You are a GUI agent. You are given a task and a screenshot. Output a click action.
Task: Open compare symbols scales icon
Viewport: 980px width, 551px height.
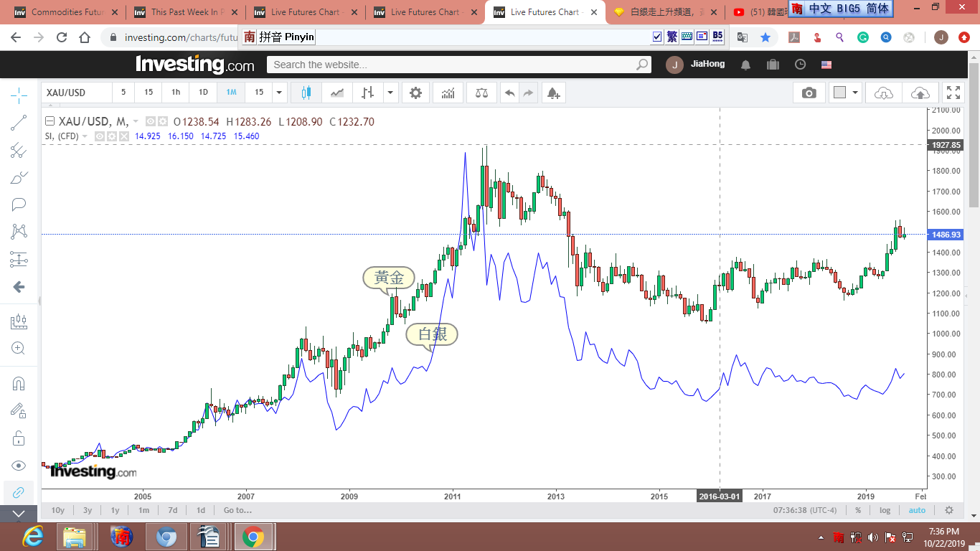(481, 93)
